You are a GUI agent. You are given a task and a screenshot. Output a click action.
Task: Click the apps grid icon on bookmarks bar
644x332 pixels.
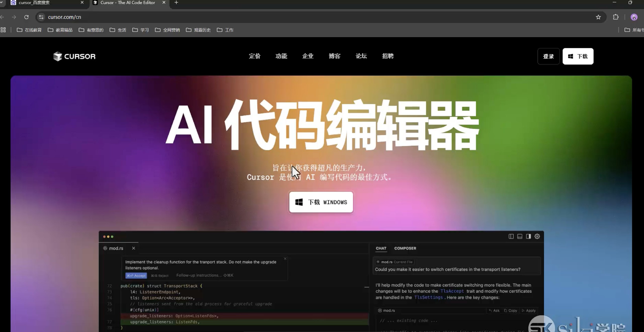click(3, 29)
